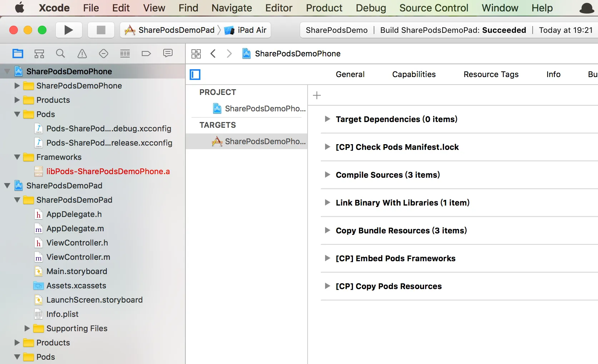
Task: Expand [CP] Copy Pods Resources phase
Action: [327, 286]
